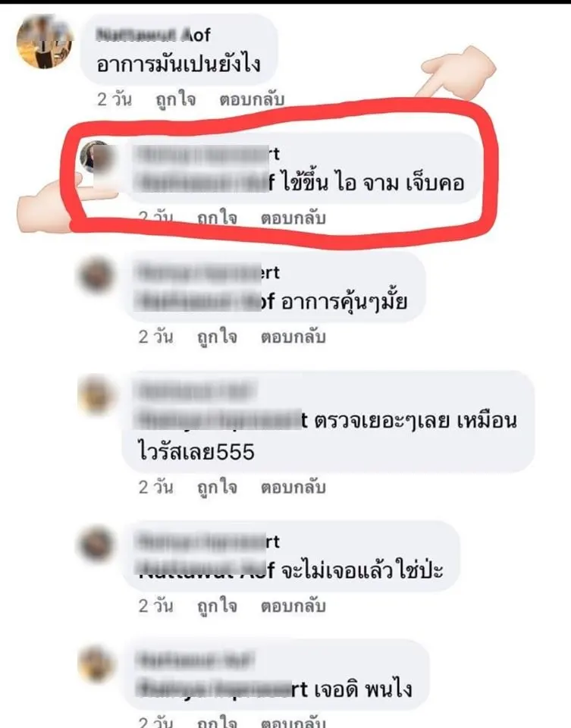Click the pointing hand emoji at upper right
This screenshot has height=728, width=571.
click(x=456, y=72)
